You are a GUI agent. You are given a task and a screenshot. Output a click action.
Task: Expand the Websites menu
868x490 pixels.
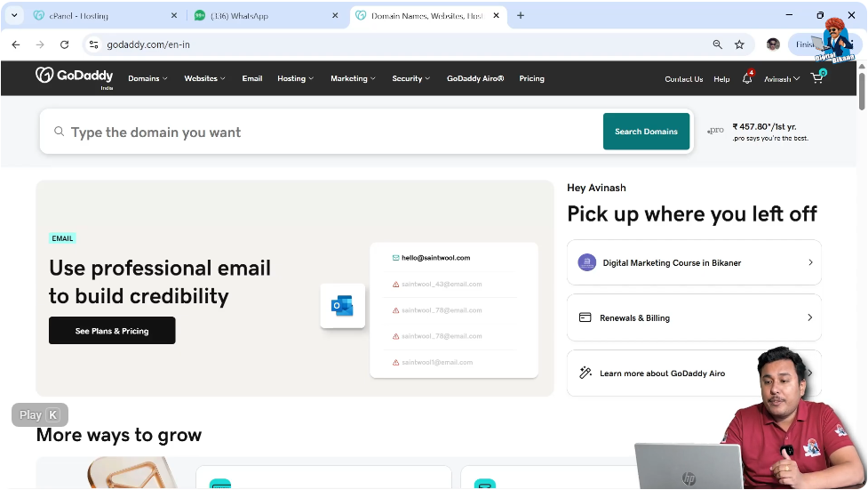coord(205,78)
